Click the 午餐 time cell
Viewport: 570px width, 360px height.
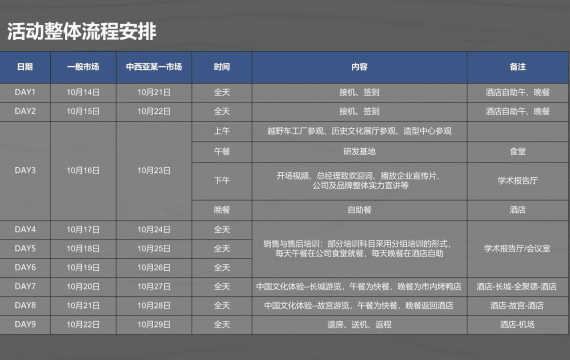222,152
